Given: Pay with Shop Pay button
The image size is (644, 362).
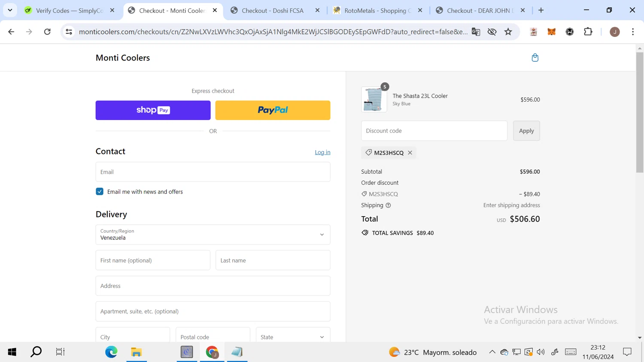Looking at the screenshot, I should click(153, 110).
